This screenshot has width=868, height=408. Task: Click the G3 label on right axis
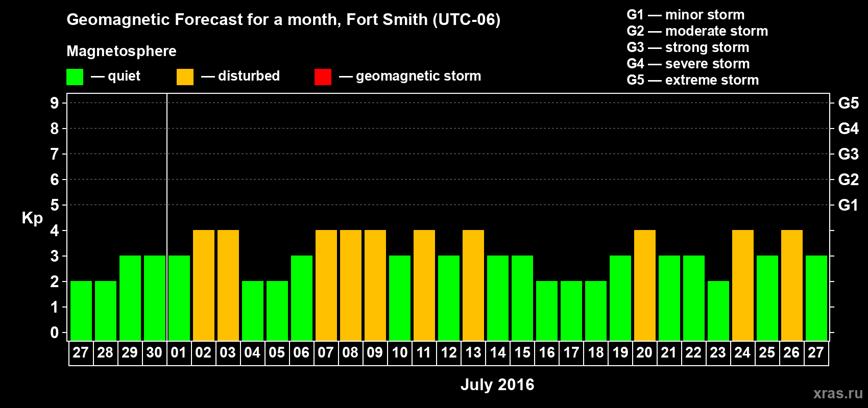(848, 154)
